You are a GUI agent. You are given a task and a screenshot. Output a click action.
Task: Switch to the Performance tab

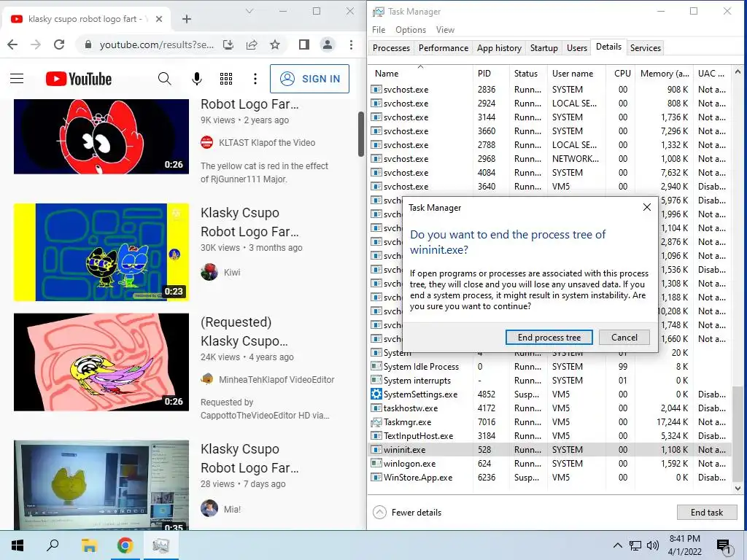pos(443,48)
